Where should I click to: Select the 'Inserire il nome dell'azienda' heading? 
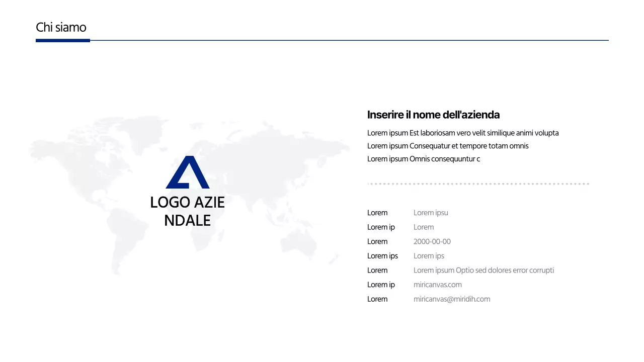point(433,115)
